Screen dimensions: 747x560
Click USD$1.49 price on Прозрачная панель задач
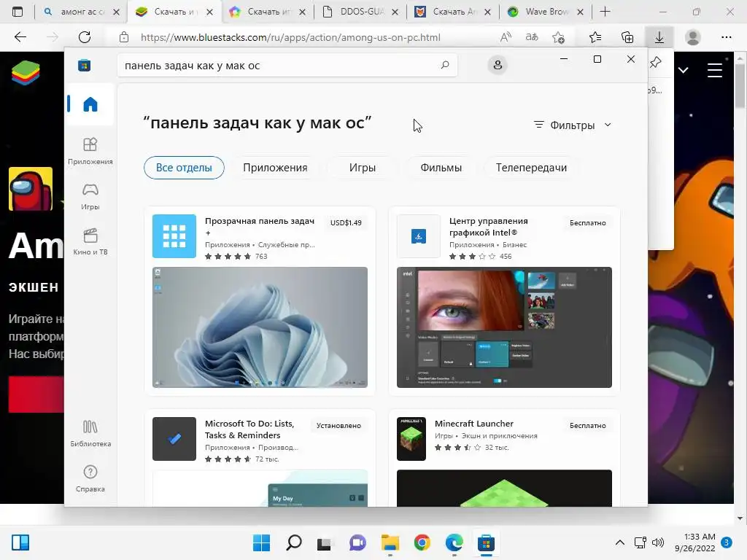click(346, 222)
